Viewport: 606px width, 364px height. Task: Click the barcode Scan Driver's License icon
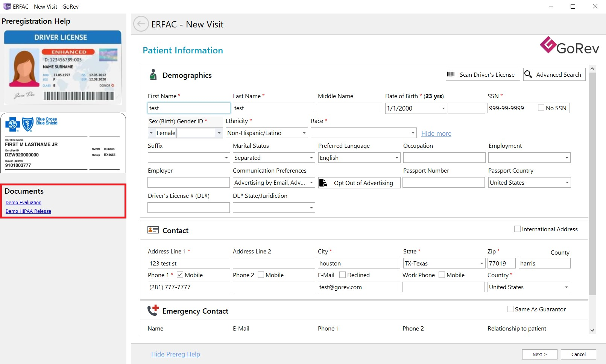pyautogui.click(x=451, y=74)
